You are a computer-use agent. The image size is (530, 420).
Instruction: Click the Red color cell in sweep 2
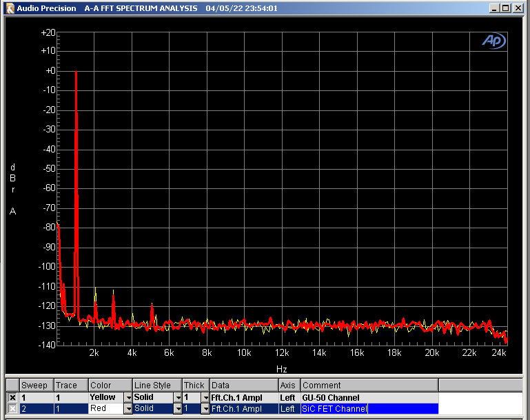(x=103, y=409)
